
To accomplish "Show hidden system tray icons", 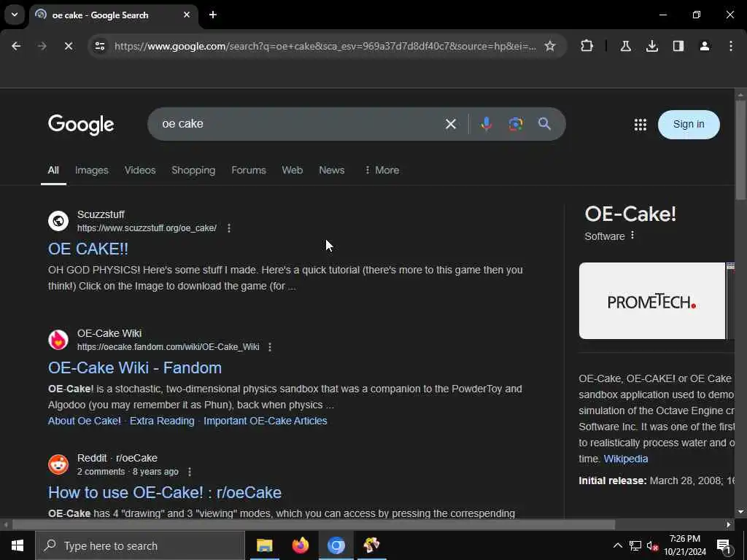I will point(617,545).
